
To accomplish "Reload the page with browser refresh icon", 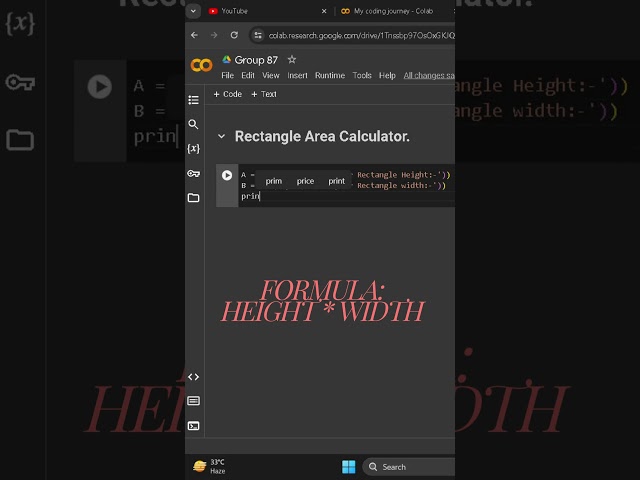I will 234,35.
